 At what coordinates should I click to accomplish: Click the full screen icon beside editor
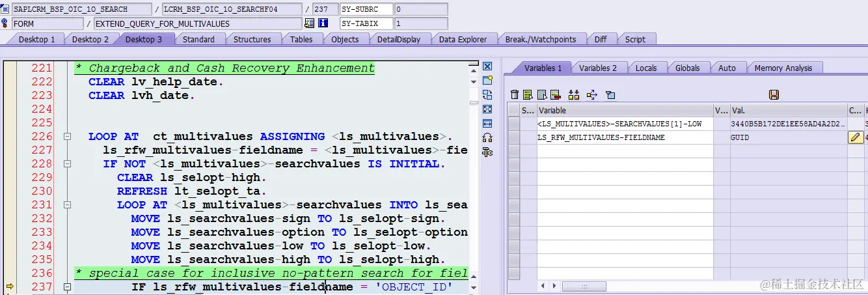[x=487, y=109]
